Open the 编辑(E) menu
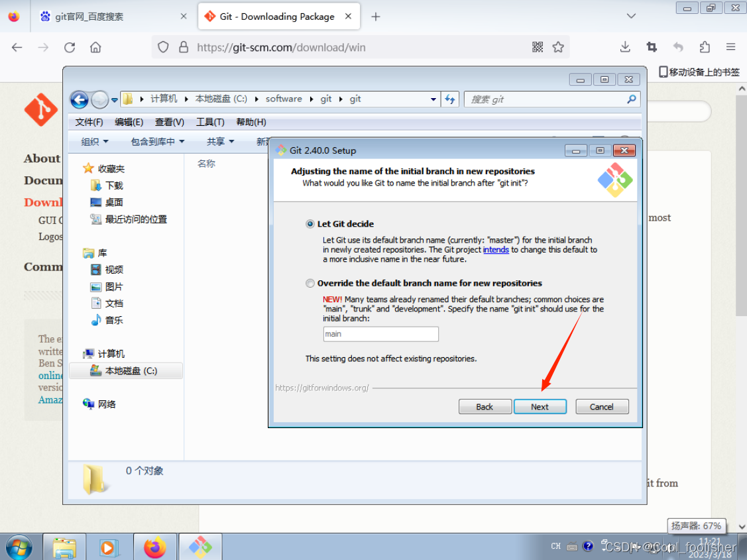Image resolution: width=747 pixels, height=560 pixels. pyautogui.click(x=129, y=122)
